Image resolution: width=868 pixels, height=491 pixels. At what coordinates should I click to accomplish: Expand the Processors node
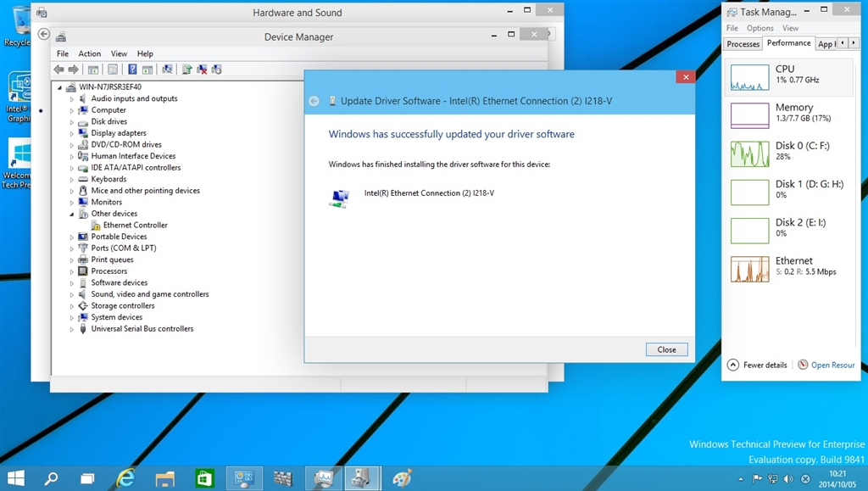(x=71, y=272)
